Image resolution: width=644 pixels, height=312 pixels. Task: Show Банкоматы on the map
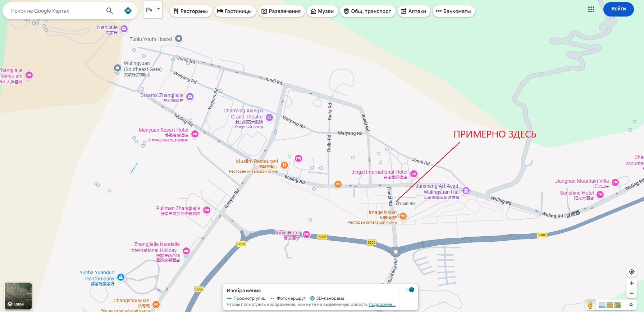click(x=454, y=11)
